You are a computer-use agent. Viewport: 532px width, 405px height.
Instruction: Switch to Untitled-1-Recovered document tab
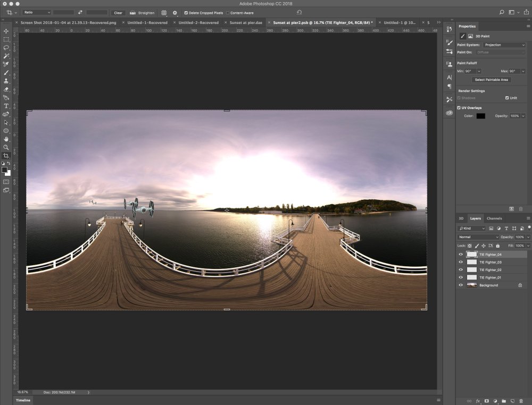point(147,23)
